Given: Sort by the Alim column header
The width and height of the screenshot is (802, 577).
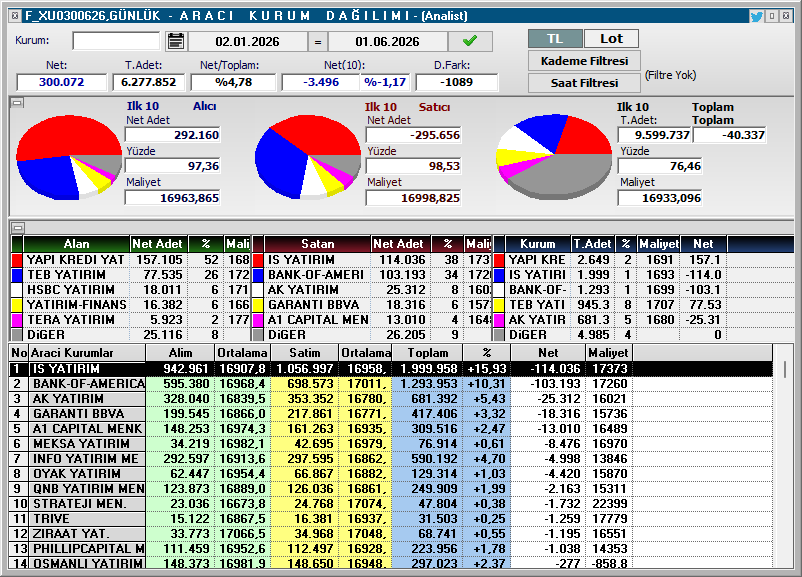Looking at the screenshot, I should pos(180,353).
